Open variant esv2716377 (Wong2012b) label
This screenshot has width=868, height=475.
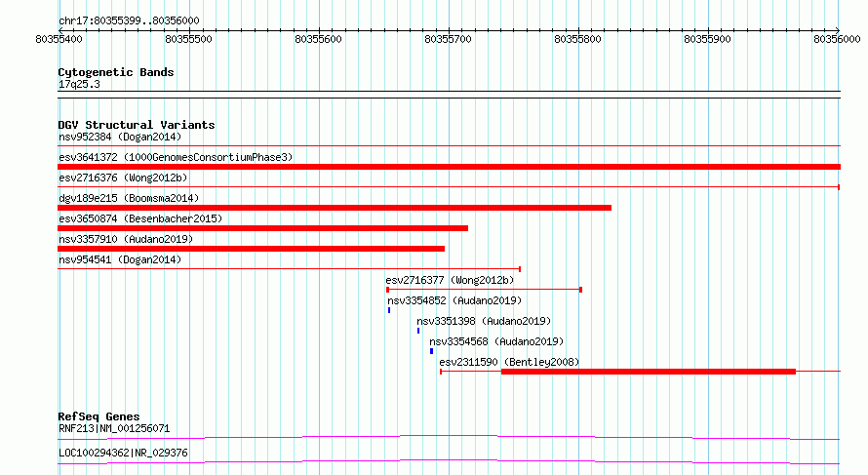pos(450,280)
